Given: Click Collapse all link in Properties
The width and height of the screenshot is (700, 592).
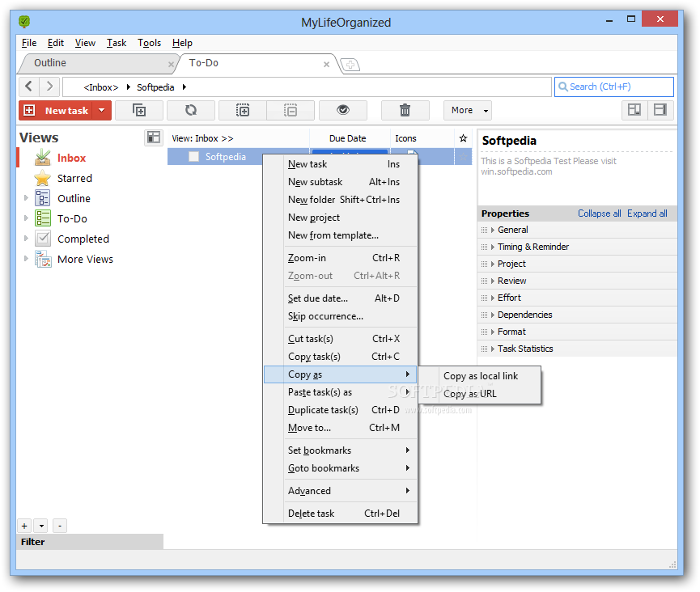Looking at the screenshot, I should [599, 214].
